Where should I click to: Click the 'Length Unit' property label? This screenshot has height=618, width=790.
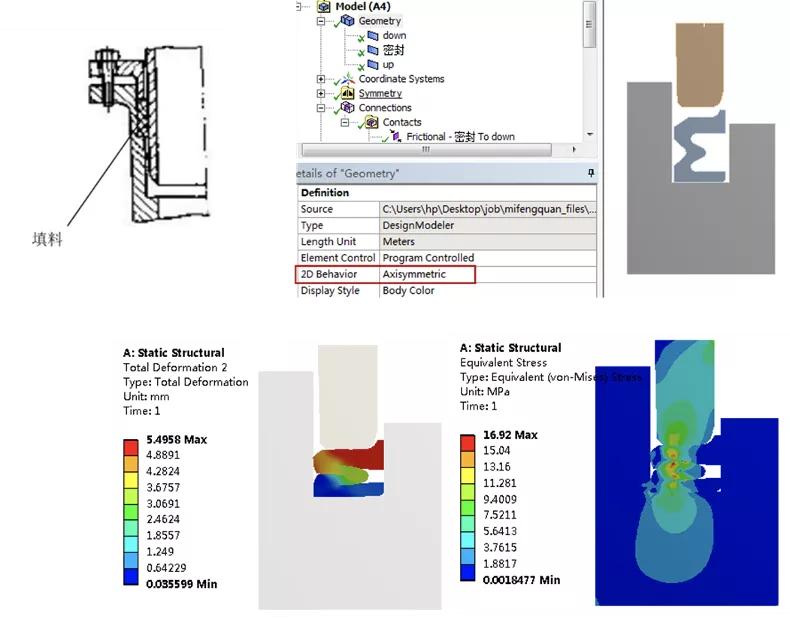coord(328,242)
